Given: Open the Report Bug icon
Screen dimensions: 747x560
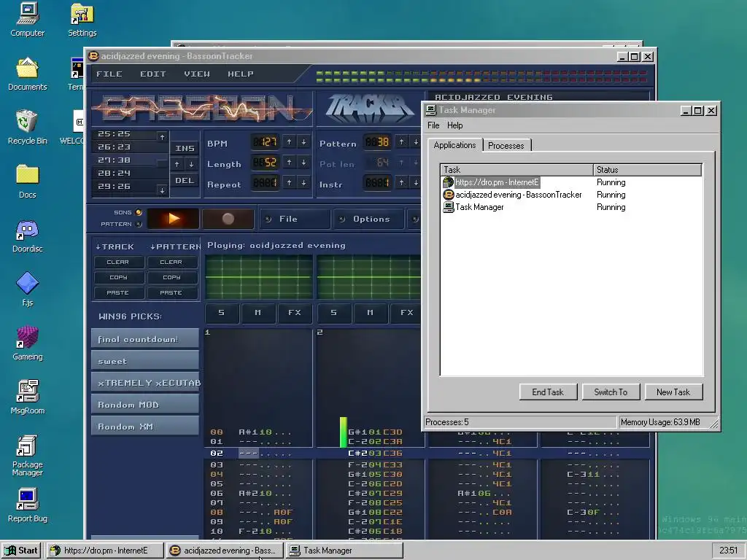Looking at the screenshot, I should (x=27, y=505).
